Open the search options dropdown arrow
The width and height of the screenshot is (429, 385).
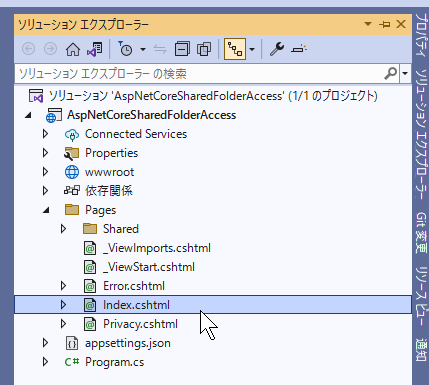pyautogui.click(x=405, y=73)
